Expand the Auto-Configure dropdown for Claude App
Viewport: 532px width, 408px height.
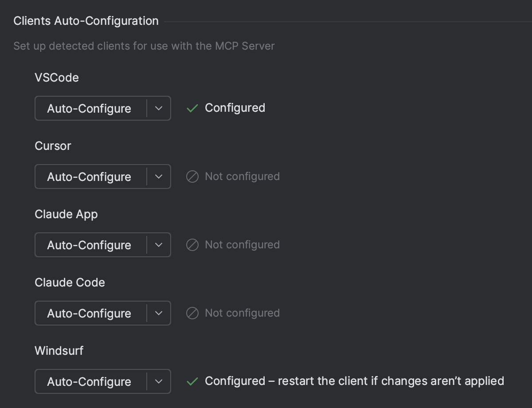click(x=159, y=245)
